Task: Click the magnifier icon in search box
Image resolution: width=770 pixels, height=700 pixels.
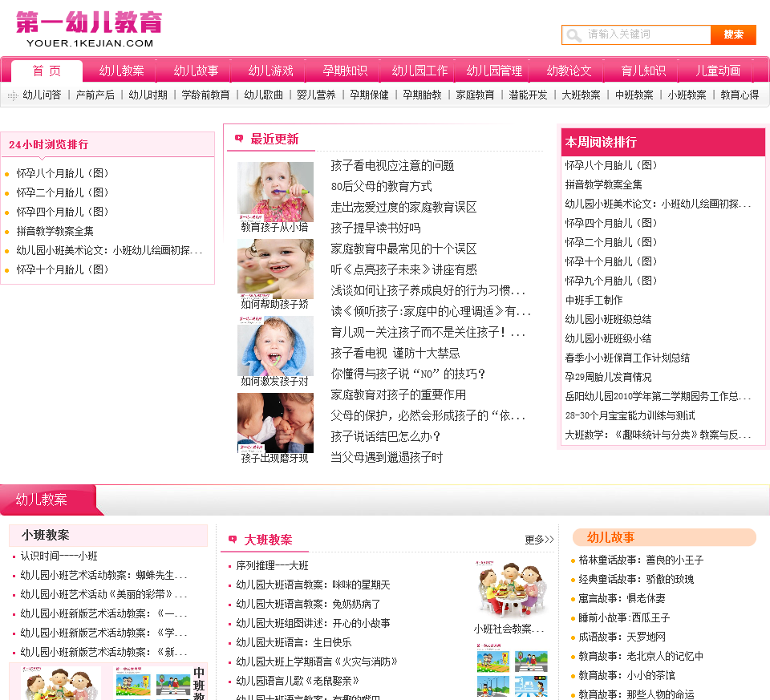Action: [573, 34]
